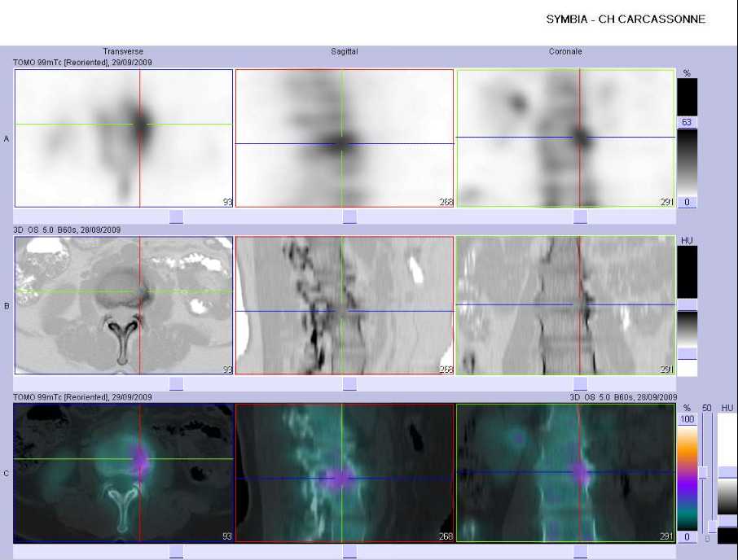Select the row C fused sagittal view

coord(345,473)
